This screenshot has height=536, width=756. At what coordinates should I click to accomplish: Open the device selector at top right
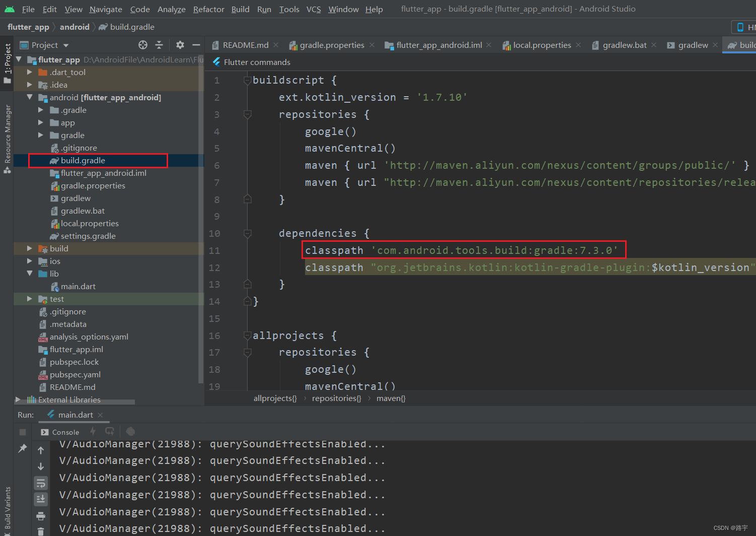coord(744,27)
